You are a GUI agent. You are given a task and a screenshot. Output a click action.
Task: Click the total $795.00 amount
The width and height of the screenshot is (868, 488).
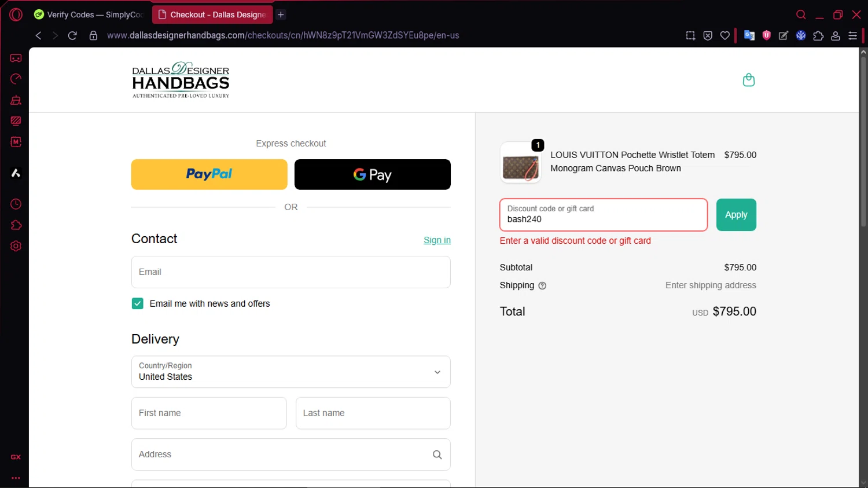[x=734, y=311]
